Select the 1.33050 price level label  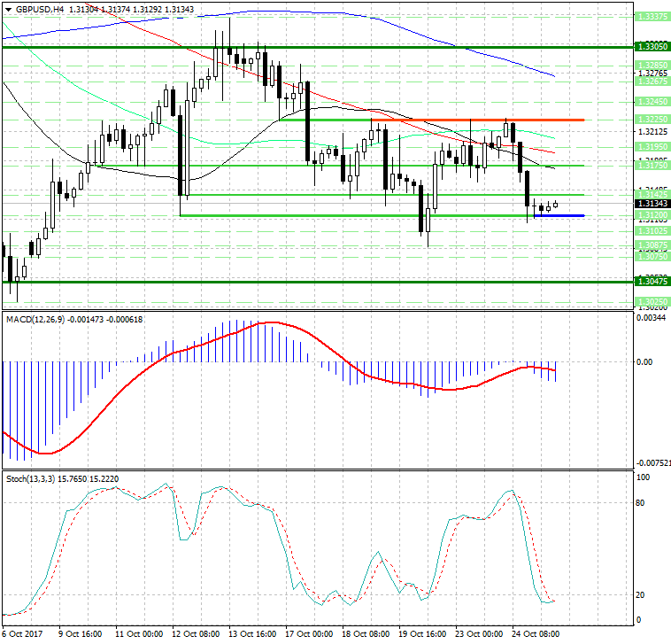(652, 46)
